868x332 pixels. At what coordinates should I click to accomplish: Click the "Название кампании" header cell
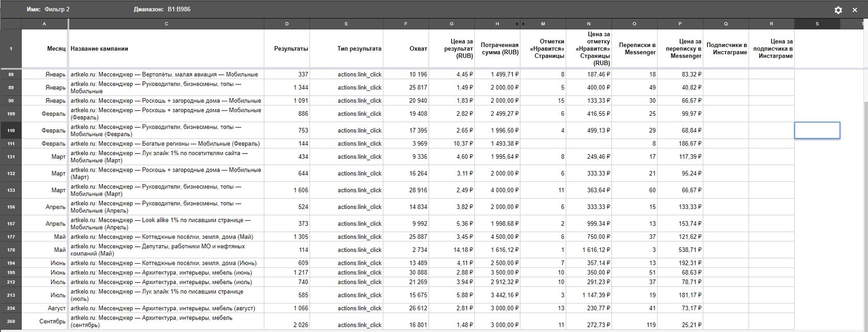coord(166,49)
